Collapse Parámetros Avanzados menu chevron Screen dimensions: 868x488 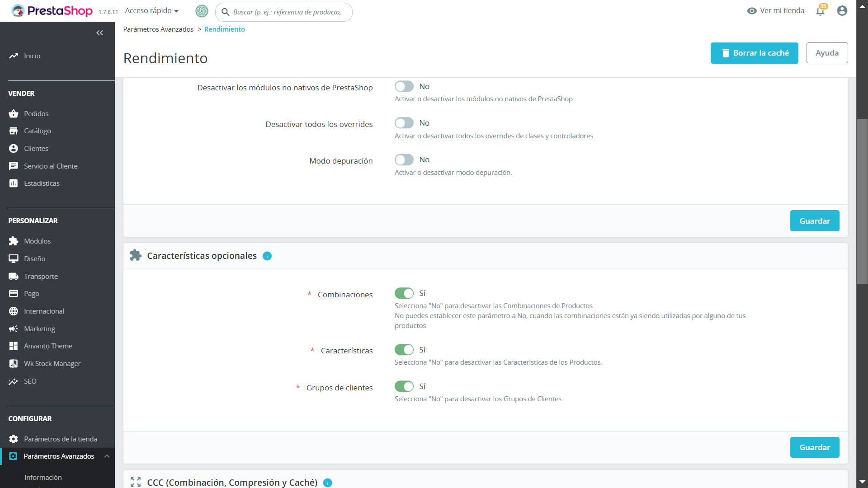(107, 456)
